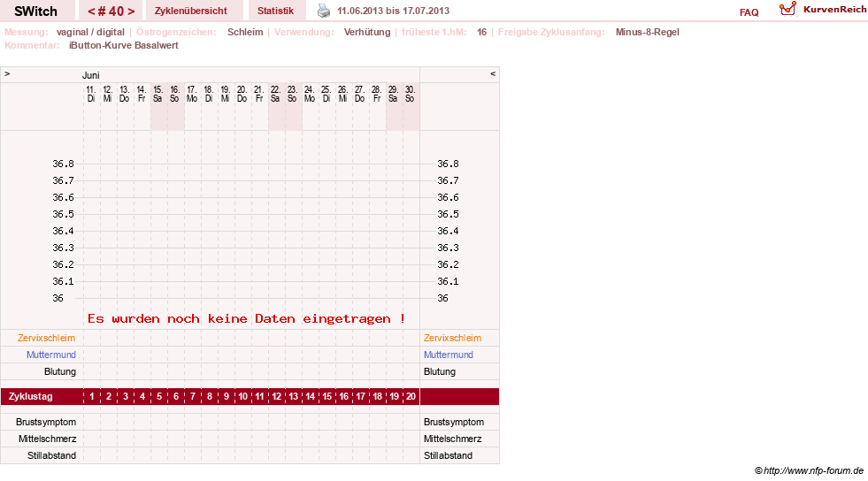This screenshot has width=868, height=481.
Task: Click the date column 19. Mi
Action: coord(225,94)
